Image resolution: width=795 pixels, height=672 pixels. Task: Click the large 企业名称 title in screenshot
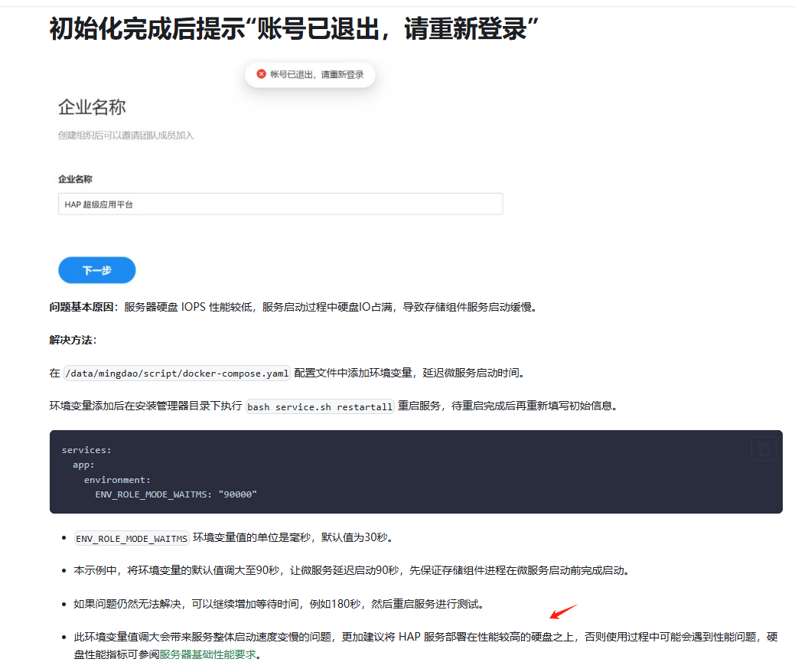(x=92, y=107)
